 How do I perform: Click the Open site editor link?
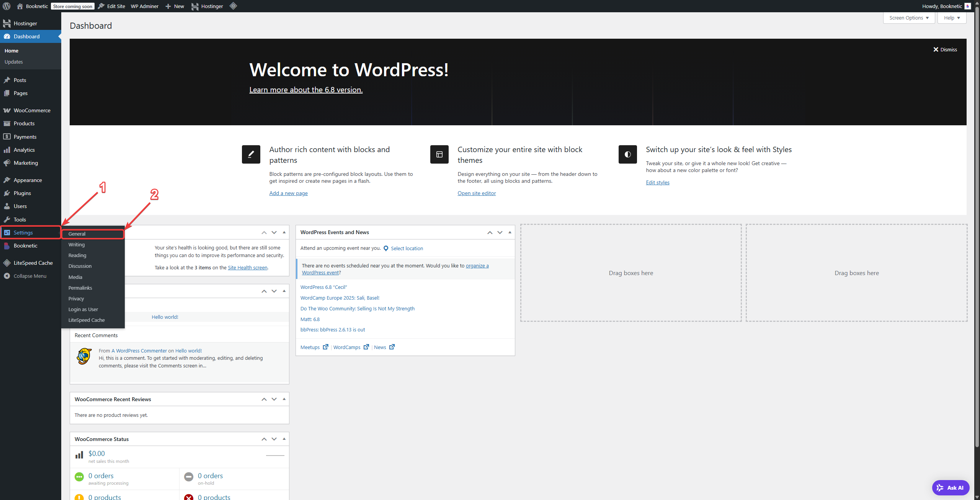coord(477,193)
